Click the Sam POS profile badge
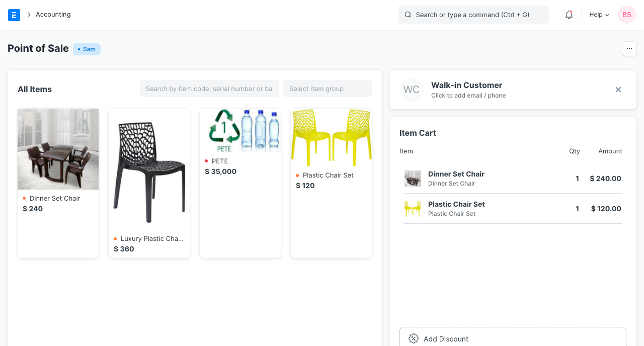 click(x=87, y=49)
